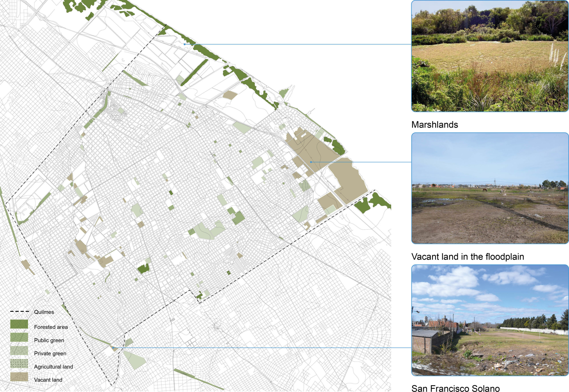The width and height of the screenshot is (569, 392).
Task: Click the Marshlands caption text
Action: click(x=435, y=125)
